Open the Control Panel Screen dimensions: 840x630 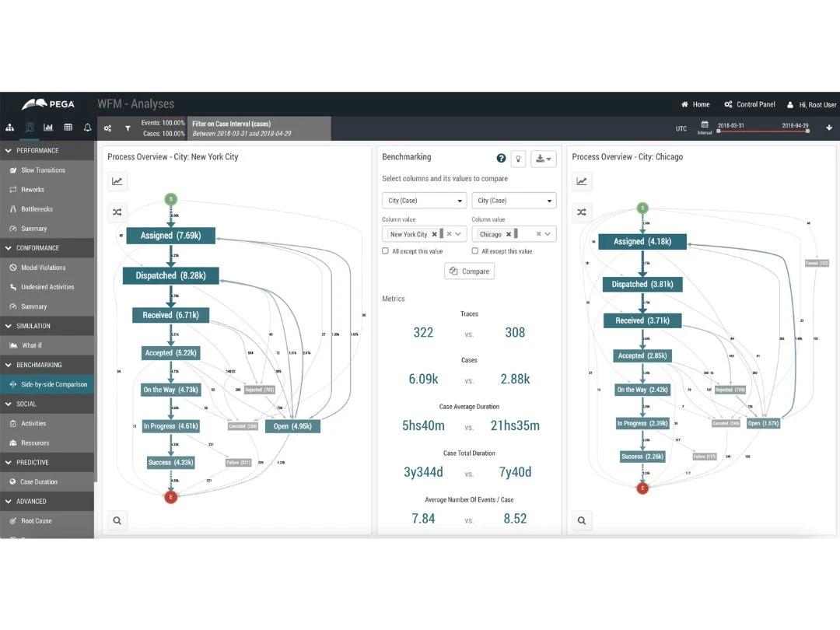click(750, 104)
